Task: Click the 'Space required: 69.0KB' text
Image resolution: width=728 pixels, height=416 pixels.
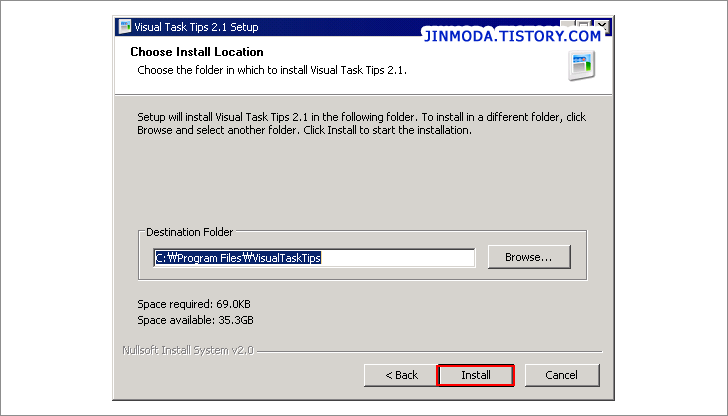Action: 194,304
